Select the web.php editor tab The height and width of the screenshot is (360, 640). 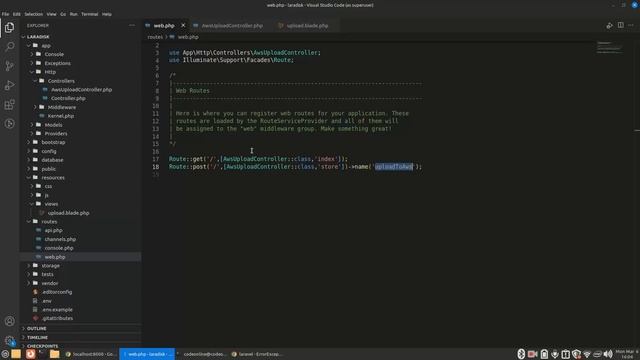[x=164, y=25]
